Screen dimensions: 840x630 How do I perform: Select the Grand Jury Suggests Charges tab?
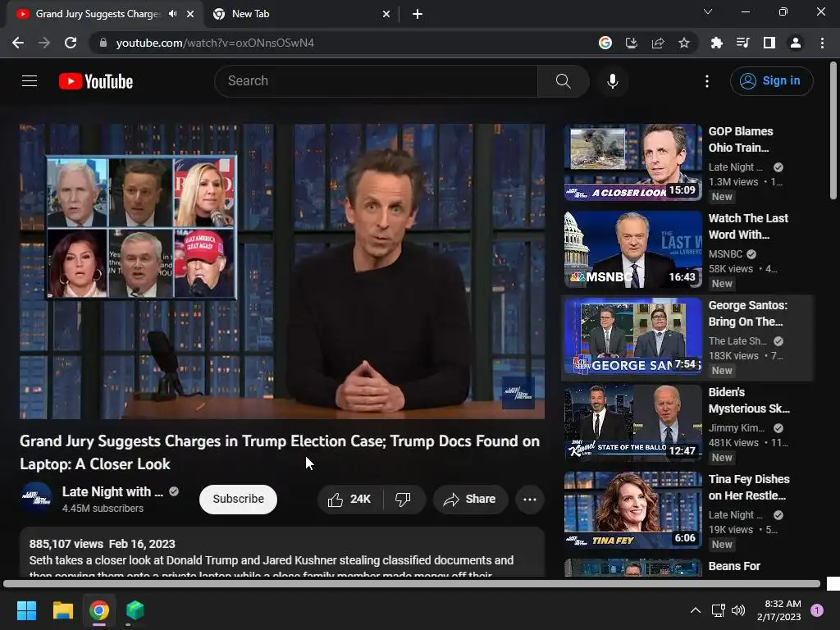pos(98,14)
